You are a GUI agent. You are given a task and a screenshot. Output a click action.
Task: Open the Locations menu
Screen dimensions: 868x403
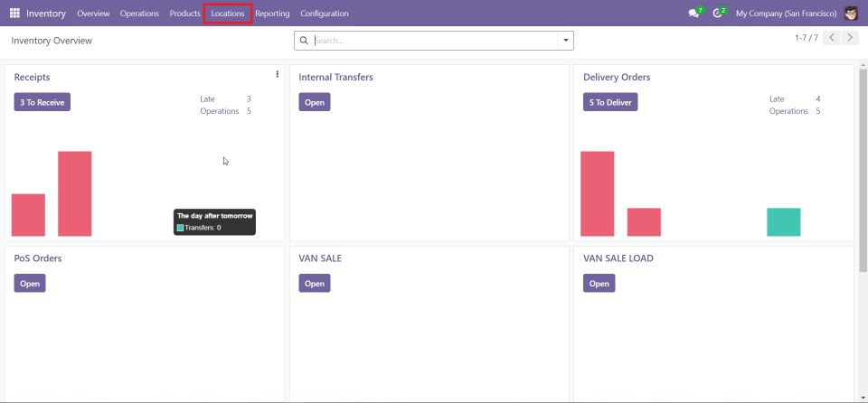[x=228, y=14]
